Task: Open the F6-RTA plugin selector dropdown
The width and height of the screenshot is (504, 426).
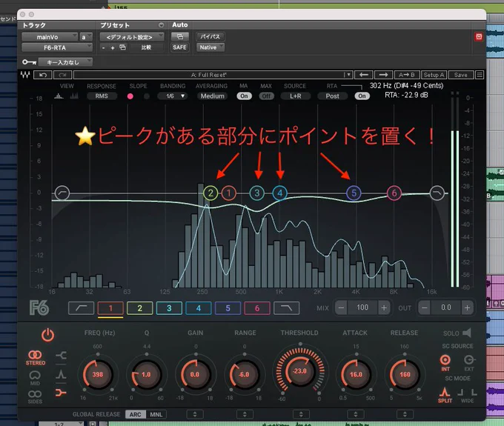Action: coord(57,47)
